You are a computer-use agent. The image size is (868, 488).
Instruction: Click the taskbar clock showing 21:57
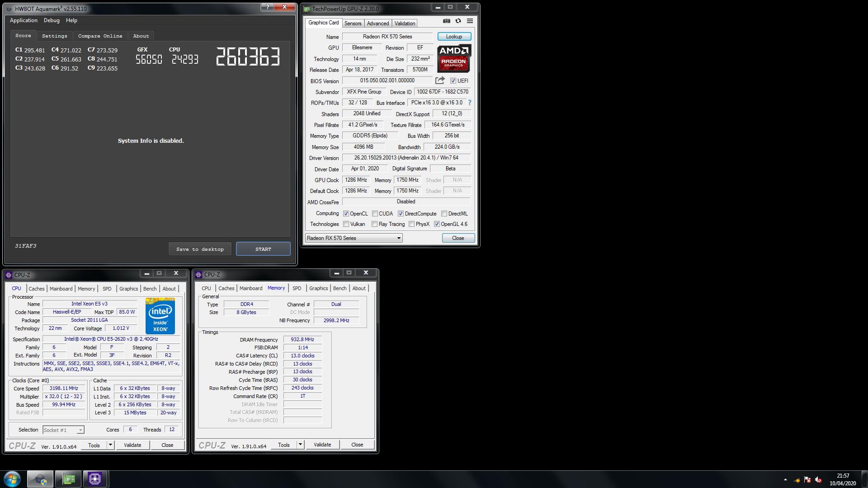[x=843, y=479]
